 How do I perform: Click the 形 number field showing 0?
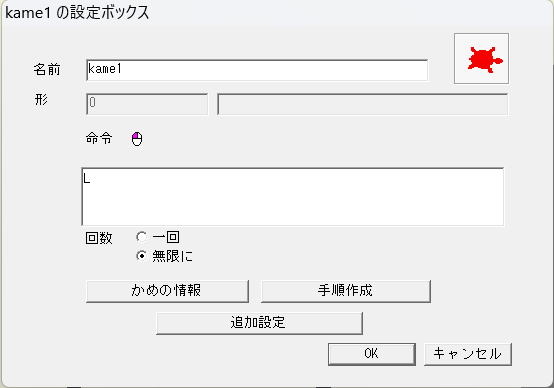147,104
